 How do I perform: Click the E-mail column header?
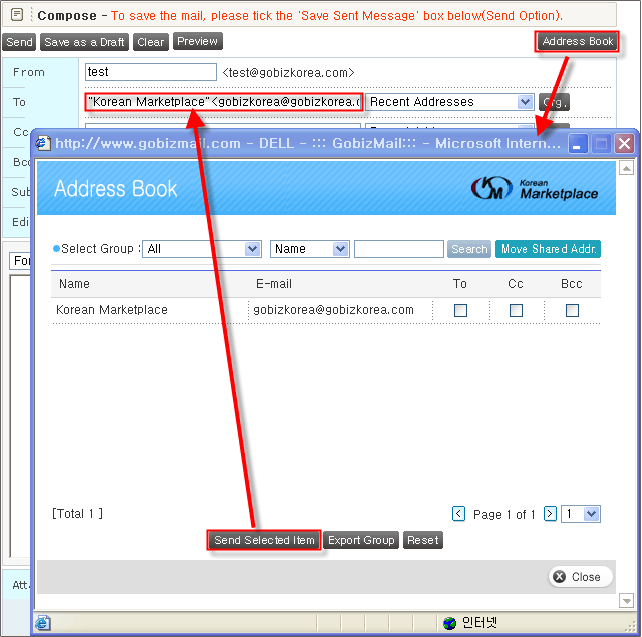click(274, 284)
